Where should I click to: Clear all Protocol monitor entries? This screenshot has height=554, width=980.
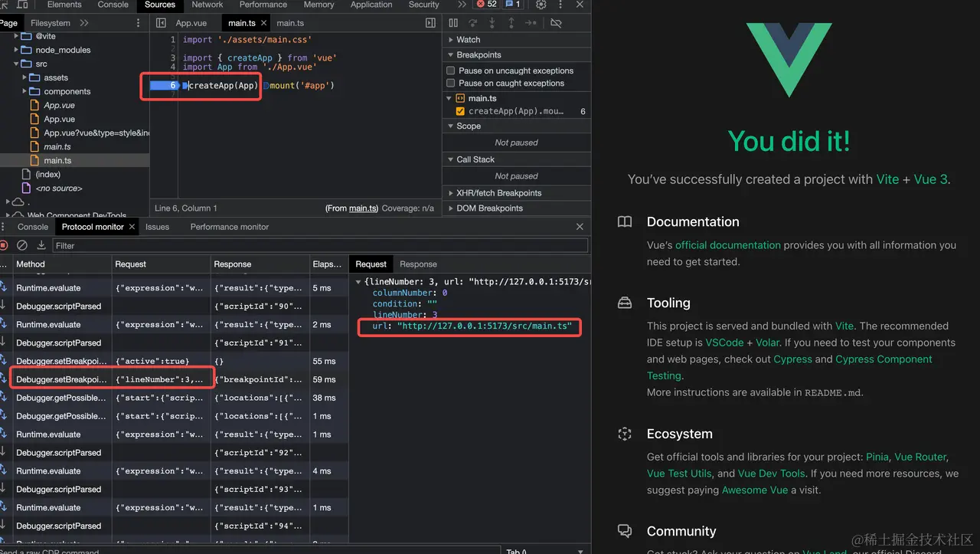[x=22, y=245]
